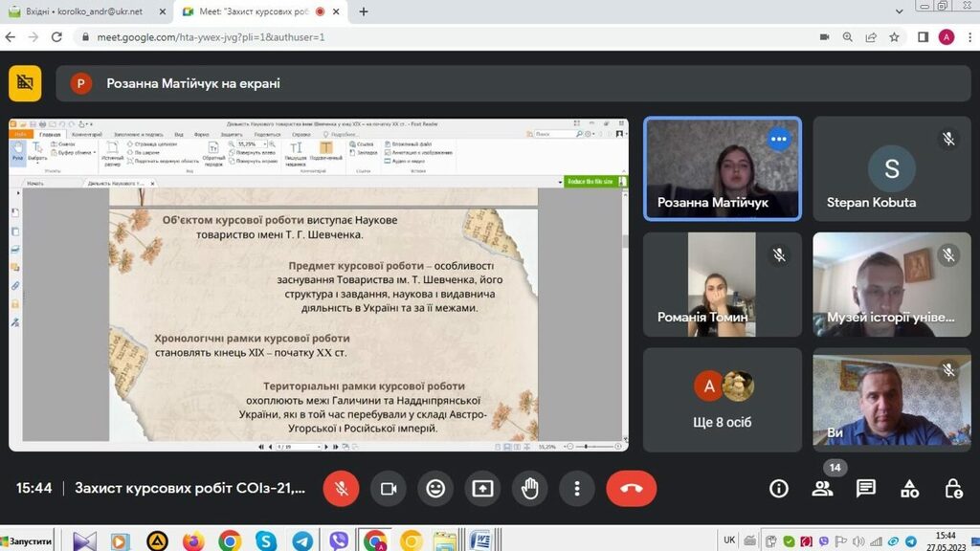Open the emoji reactions panel
The height and width of the screenshot is (551, 980).
click(435, 489)
